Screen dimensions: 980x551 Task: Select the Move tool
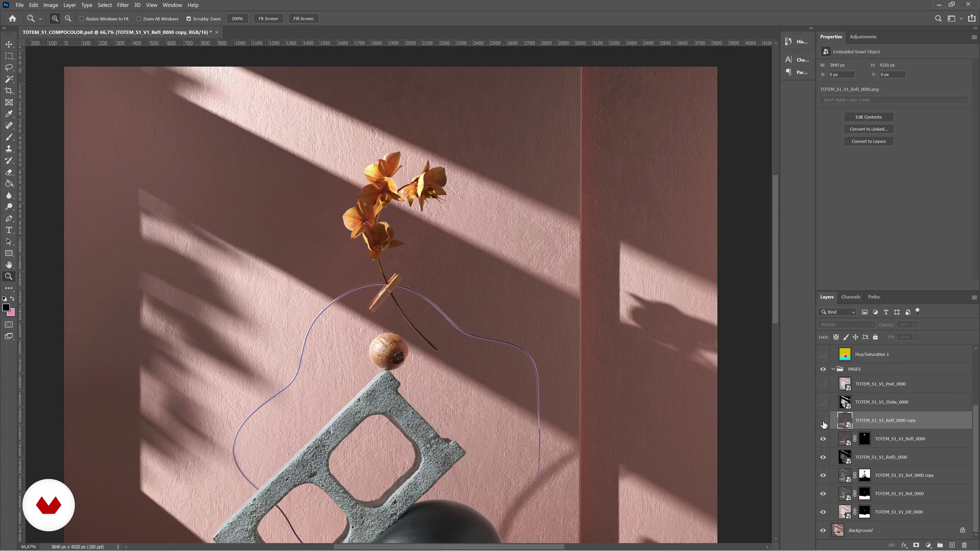point(9,44)
